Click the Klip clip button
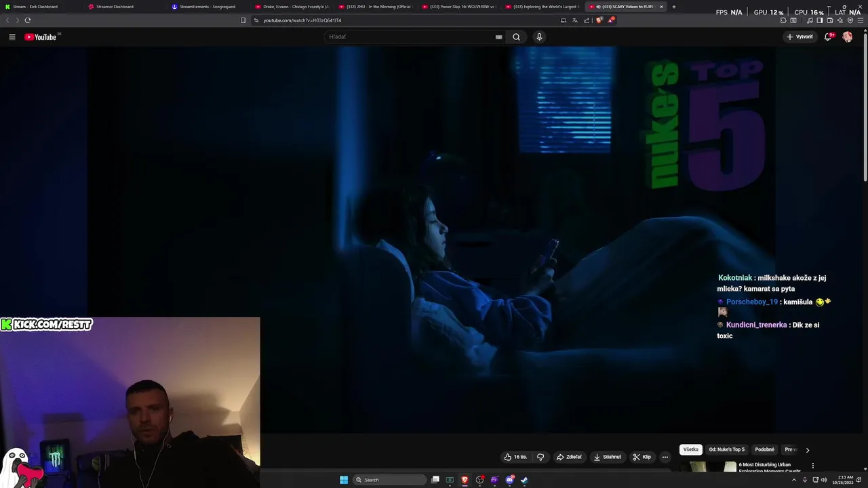Image resolution: width=868 pixels, height=488 pixels. point(642,457)
